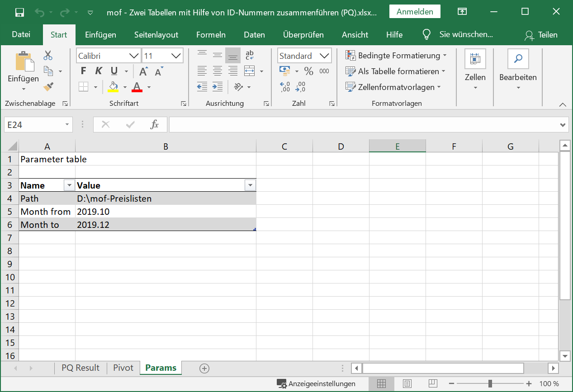Apply the thousands separator 000 style
This screenshot has width=573, height=392.
(324, 71)
